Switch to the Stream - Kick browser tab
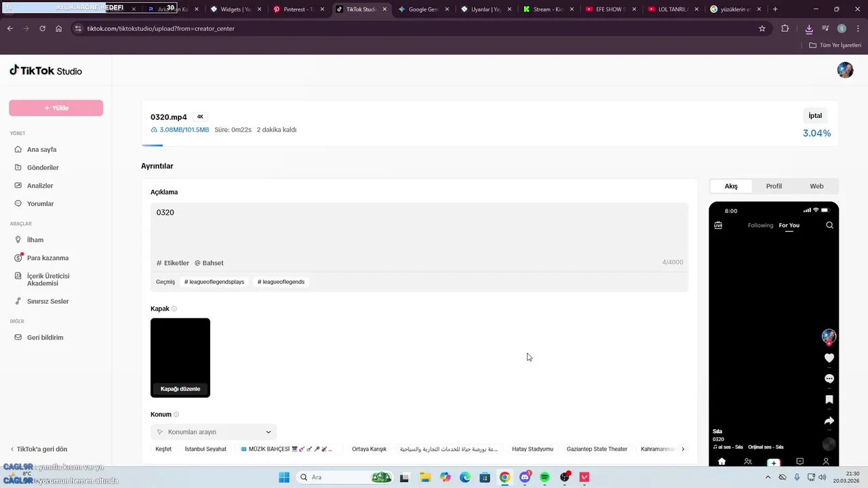Viewport: 868px width, 488px height. point(548,9)
